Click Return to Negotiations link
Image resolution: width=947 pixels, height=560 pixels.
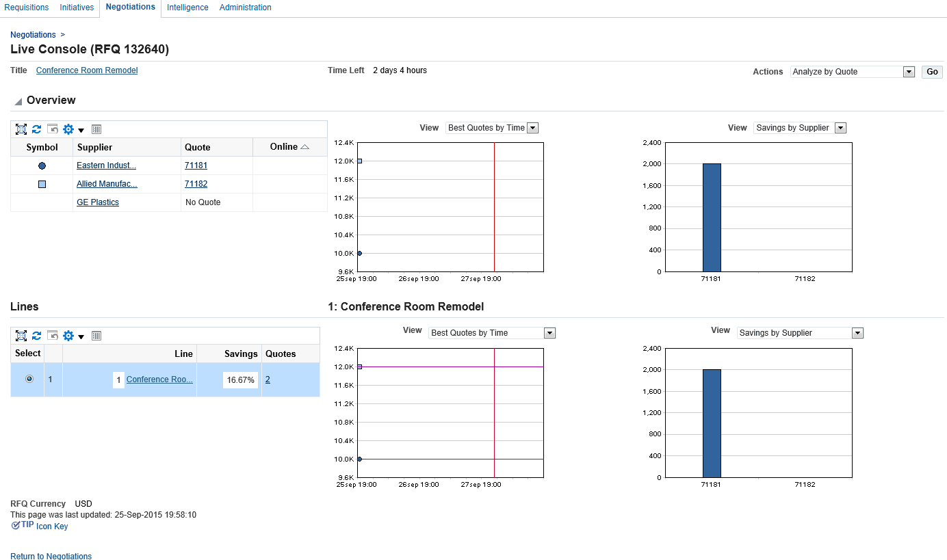pyautogui.click(x=51, y=556)
